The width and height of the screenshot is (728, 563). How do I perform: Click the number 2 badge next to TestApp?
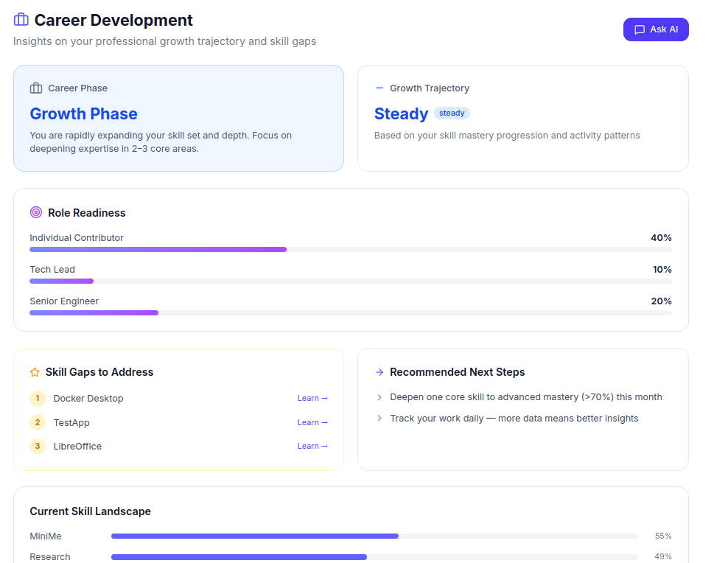tap(38, 422)
